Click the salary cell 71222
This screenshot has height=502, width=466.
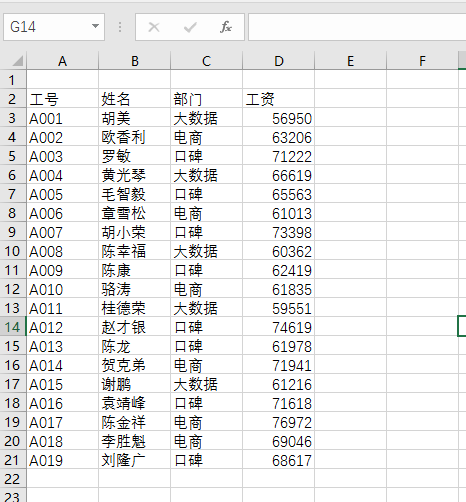pos(279,155)
